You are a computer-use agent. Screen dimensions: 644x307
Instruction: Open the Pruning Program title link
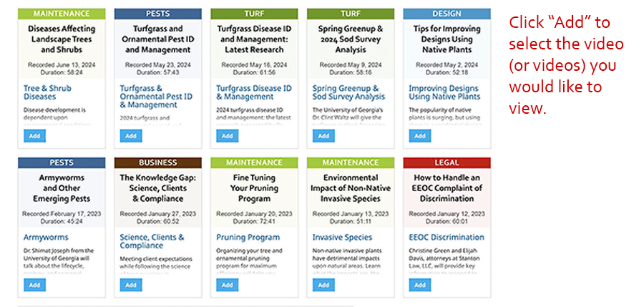click(248, 238)
